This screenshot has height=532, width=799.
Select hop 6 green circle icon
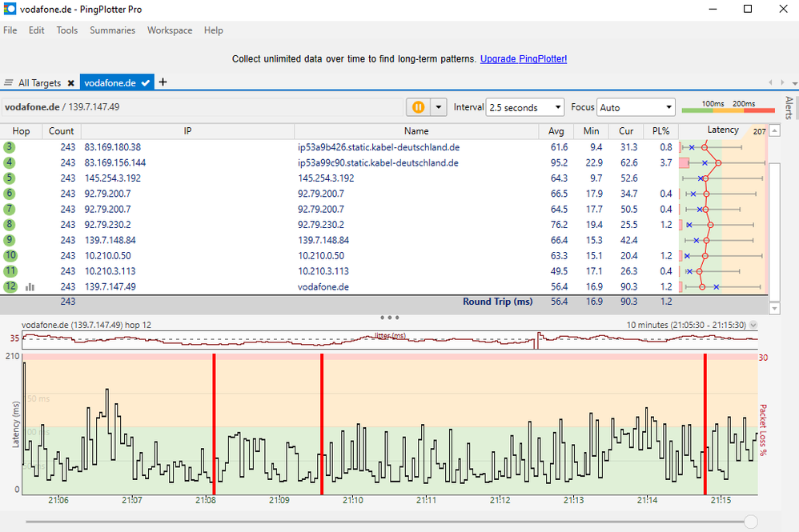pos(9,194)
